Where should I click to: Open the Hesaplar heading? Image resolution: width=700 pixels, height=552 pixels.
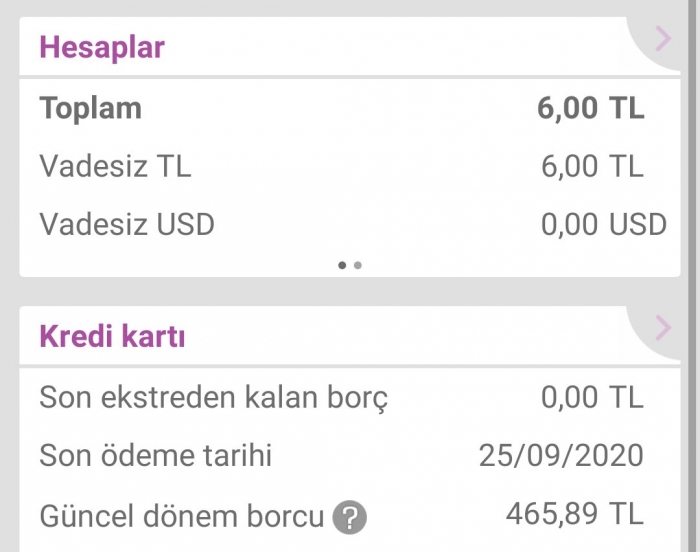[102, 47]
